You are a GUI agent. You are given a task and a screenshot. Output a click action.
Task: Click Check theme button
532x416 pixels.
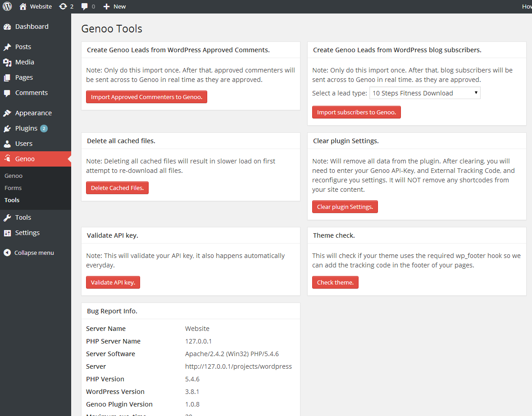click(x=335, y=282)
